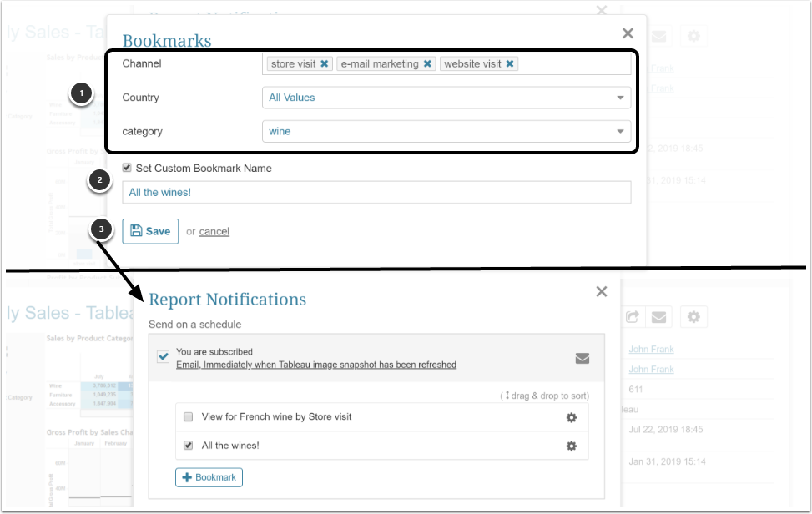Viewport: 812px width, 514px height.
Task: Click the 'e-mail marketing' tag text
Action: pyautogui.click(x=380, y=63)
